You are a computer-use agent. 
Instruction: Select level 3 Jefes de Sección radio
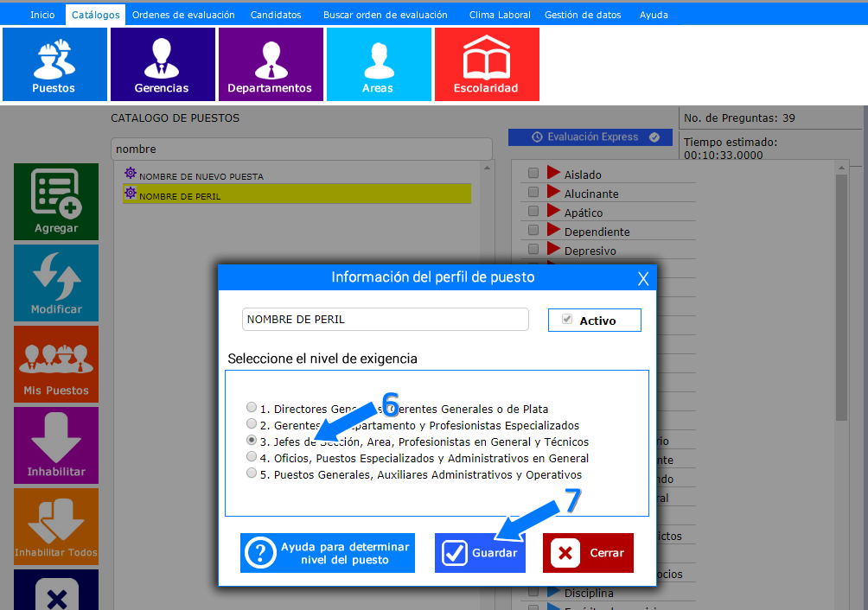(252, 440)
